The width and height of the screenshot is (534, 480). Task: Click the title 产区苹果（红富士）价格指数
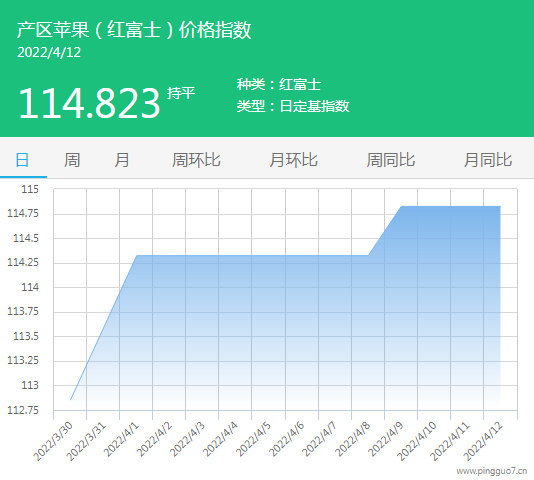pos(134,30)
